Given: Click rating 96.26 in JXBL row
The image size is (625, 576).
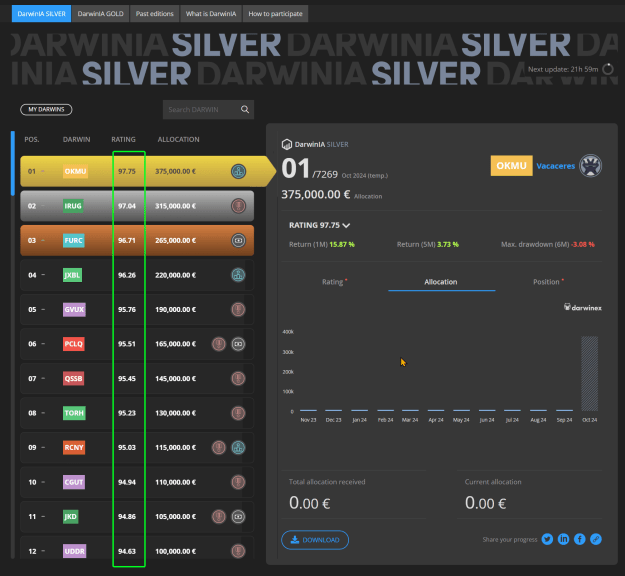Looking at the screenshot, I should tap(127, 275).
